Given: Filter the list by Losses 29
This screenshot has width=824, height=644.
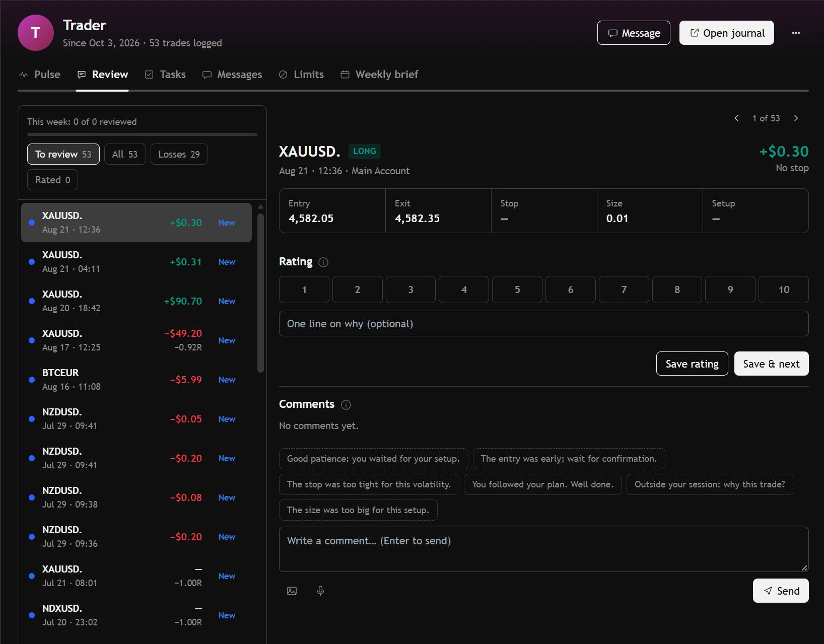Looking at the screenshot, I should (x=179, y=154).
